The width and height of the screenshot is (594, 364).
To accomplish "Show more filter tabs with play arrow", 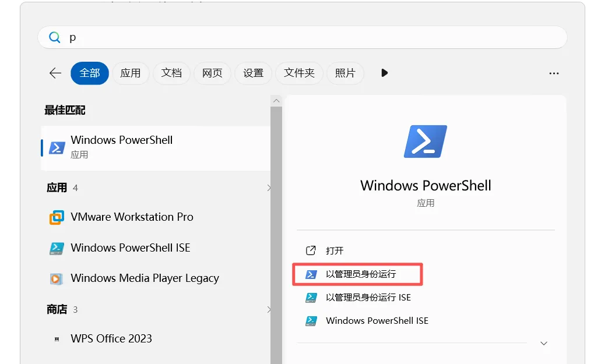I will point(385,73).
